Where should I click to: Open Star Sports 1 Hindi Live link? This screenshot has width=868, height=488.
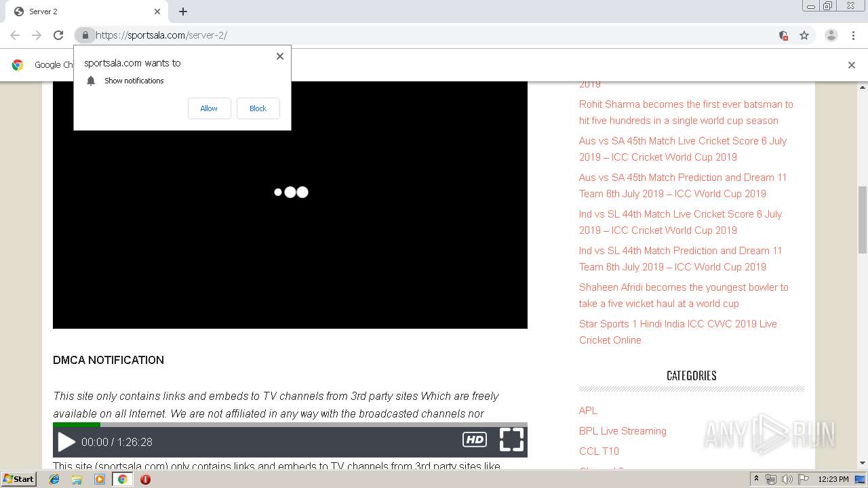point(678,332)
